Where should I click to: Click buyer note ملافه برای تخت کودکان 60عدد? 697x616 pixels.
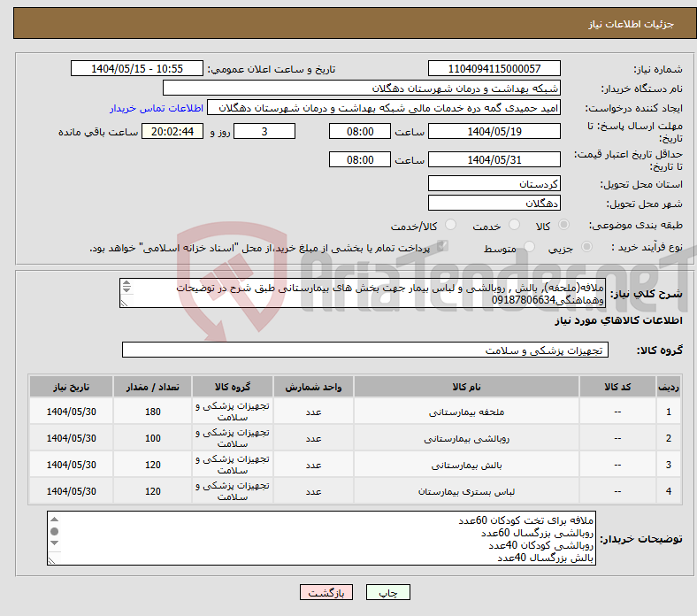526,520
